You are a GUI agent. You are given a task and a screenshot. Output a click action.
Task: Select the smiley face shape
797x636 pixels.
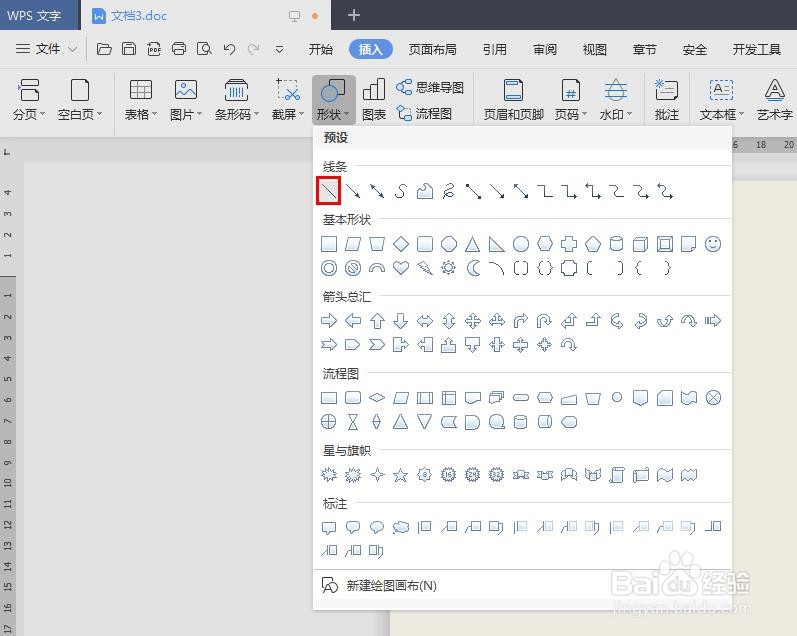point(713,244)
